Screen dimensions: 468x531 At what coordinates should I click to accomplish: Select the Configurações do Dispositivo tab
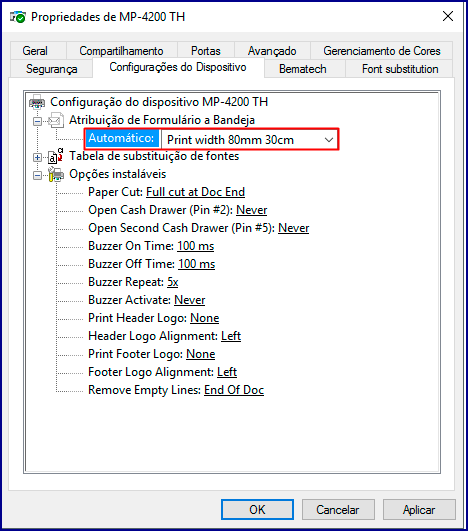coord(178,67)
